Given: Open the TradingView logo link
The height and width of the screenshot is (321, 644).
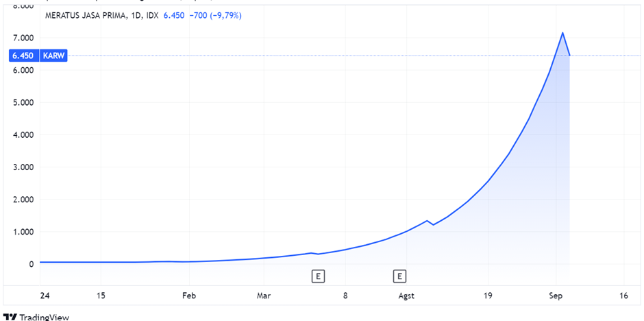Looking at the screenshot, I should [x=36, y=318].
